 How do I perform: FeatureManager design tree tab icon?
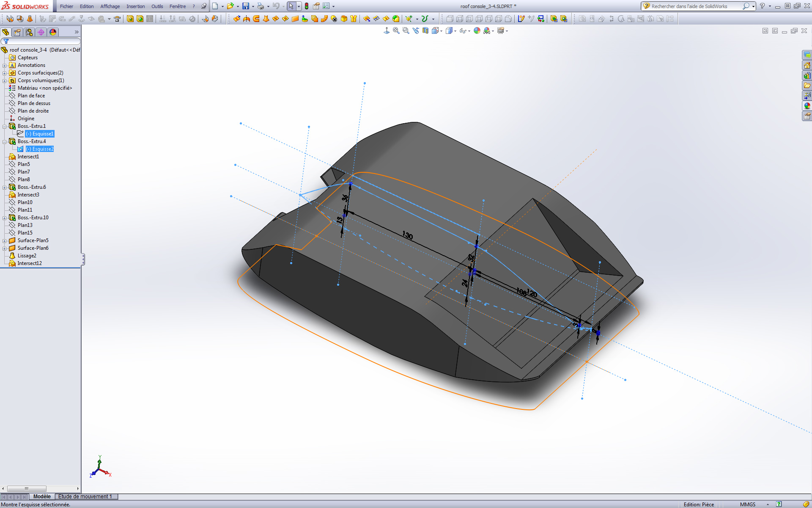click(x=6, y=32)
